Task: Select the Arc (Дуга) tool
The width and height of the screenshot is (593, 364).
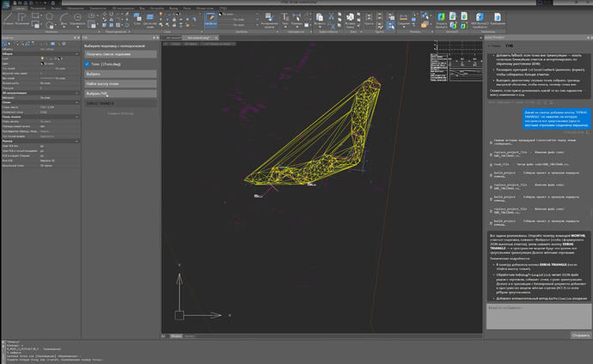Action: pos(64,18)
